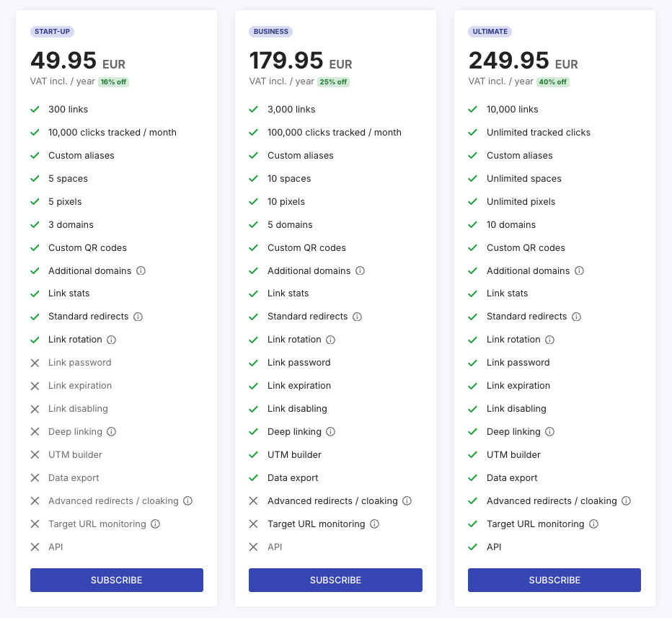Click info icon beside Ultimate Target URL monitoring

pyautogui.click(x=594, y=524)
